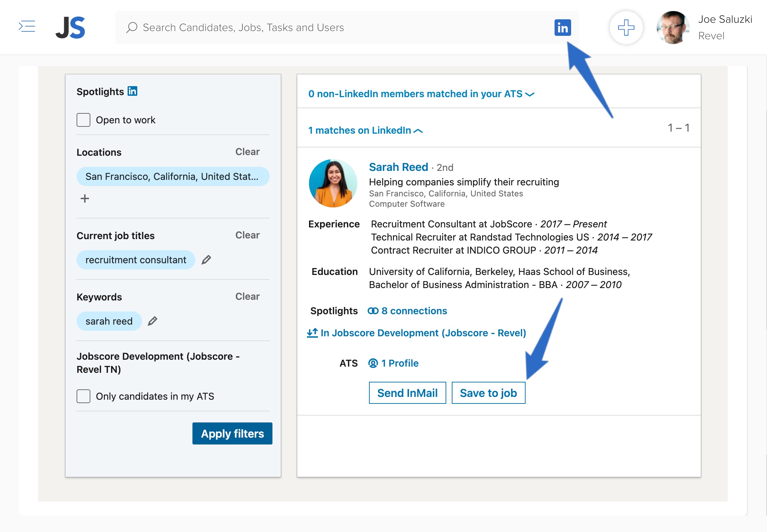Open 8 connections link

pos(414,311)
